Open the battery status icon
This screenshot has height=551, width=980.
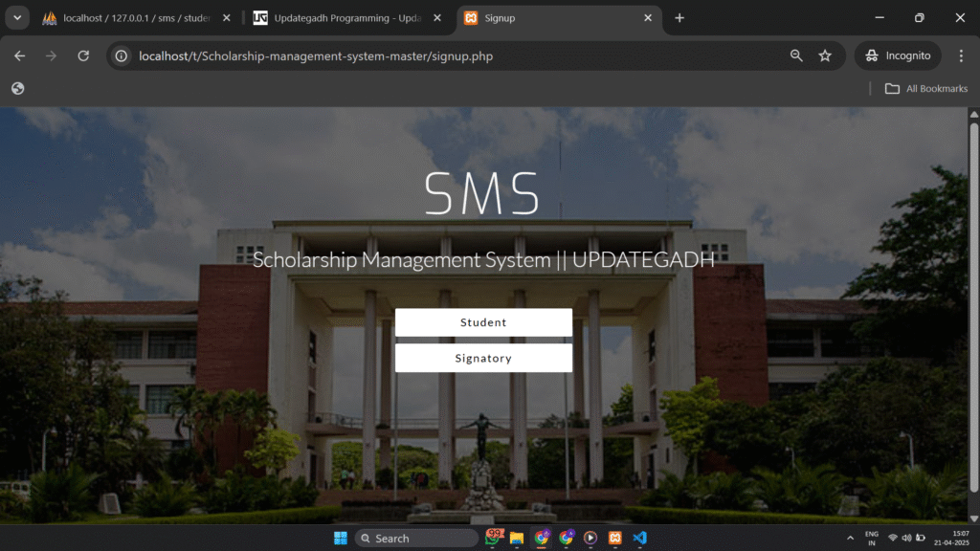click(920, 538)
